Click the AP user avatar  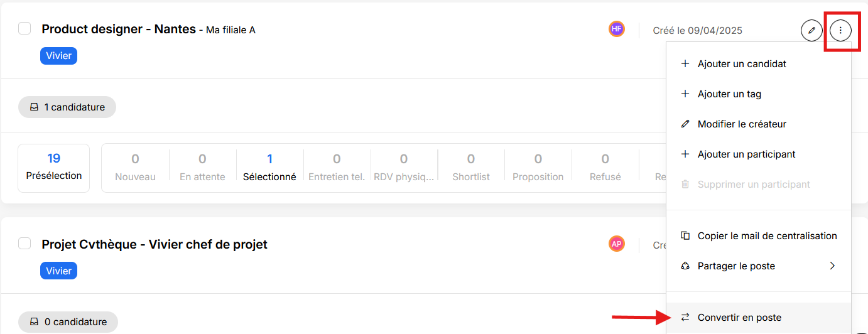point(617,244)
